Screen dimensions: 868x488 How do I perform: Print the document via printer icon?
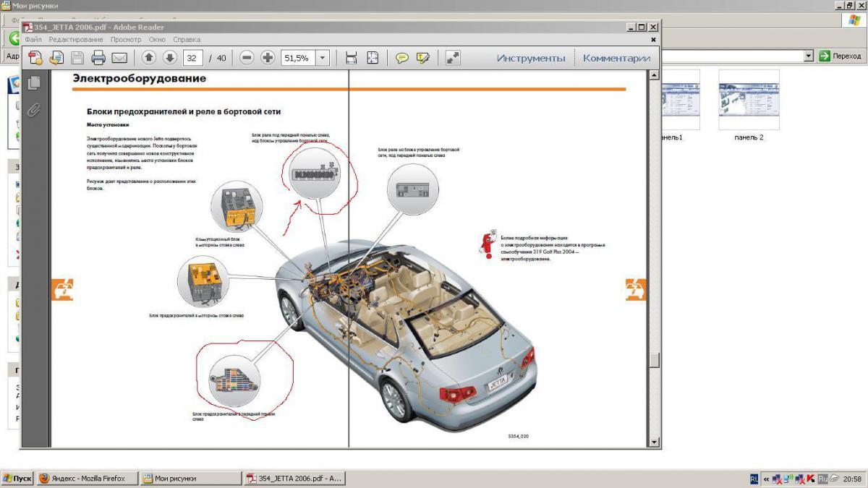point(98,58)
